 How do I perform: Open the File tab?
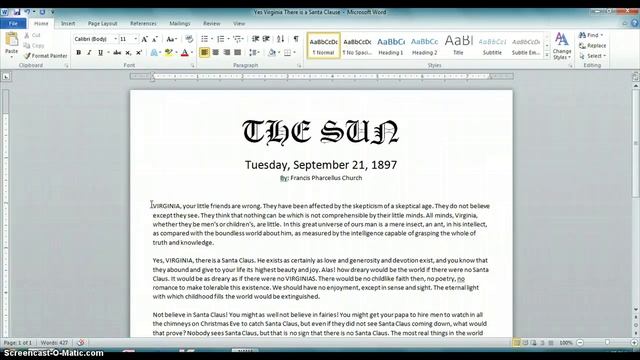[x=13, y=24]
